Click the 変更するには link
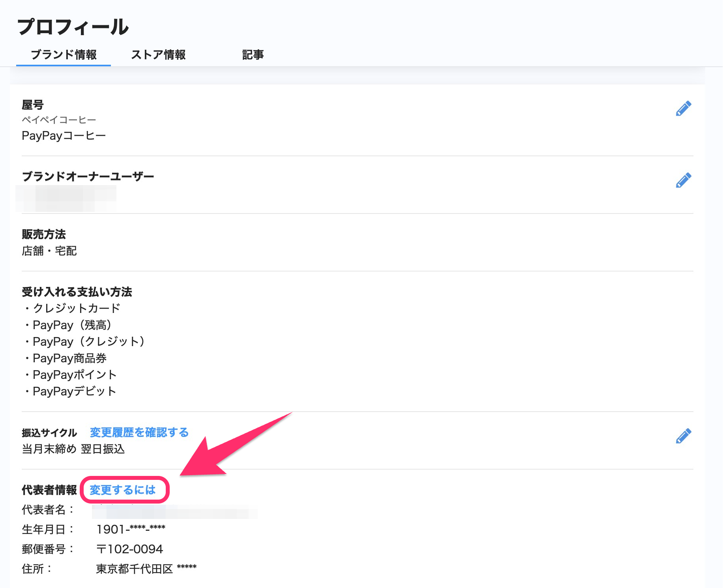Viewport: 723px width, 588px height. (x=123, y=490)
